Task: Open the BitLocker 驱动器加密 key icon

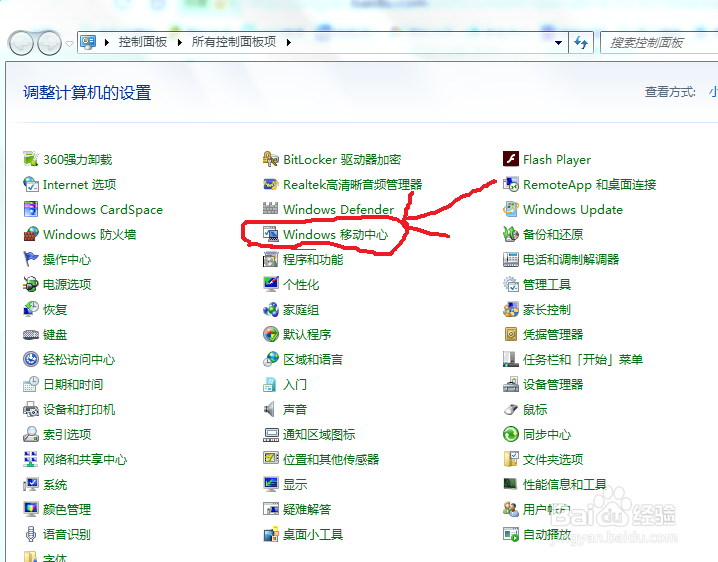Action: pyautogui.click(x=271, y=159)
